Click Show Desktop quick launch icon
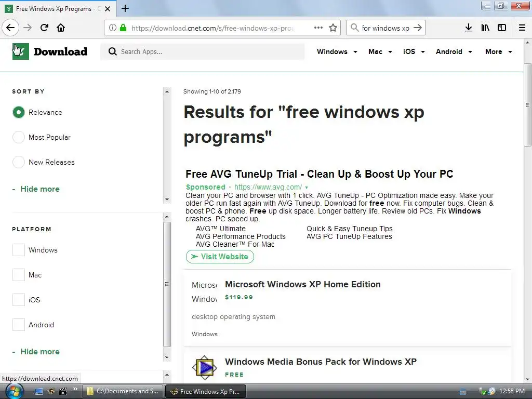 (39, 391)
